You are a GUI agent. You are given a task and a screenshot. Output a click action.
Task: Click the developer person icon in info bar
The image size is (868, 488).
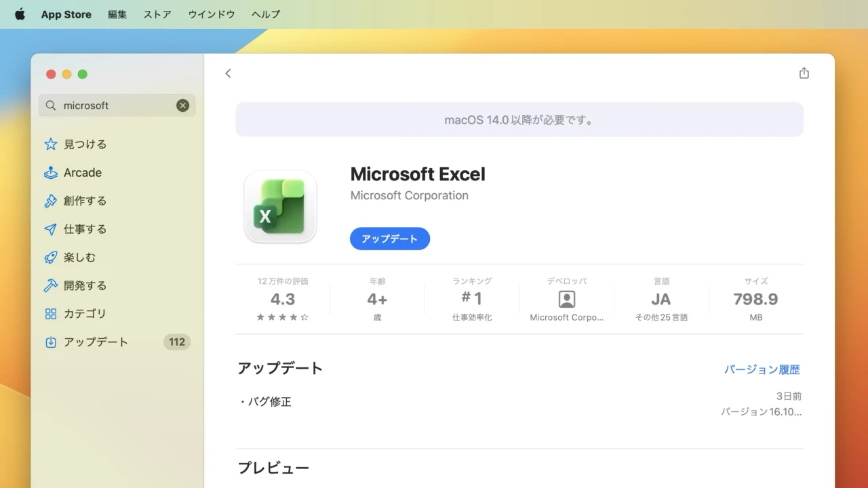tap(566, 299)
